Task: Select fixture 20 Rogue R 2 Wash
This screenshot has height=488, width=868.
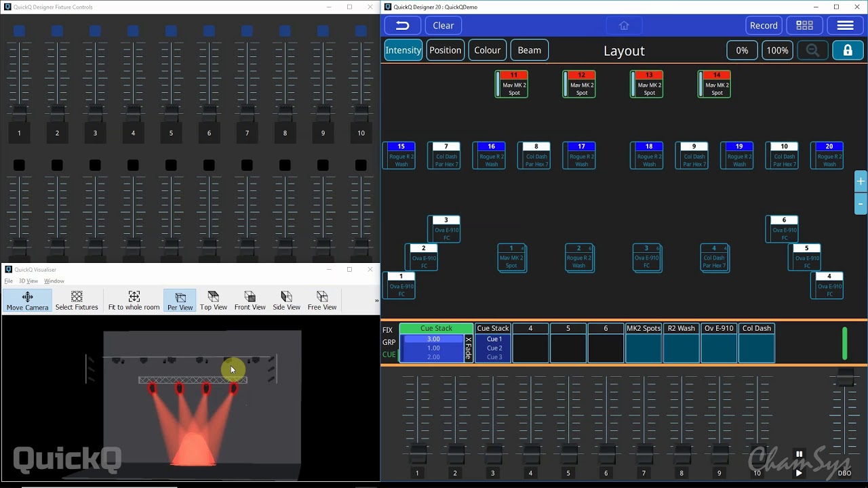Action: click(x=827, y=155)
